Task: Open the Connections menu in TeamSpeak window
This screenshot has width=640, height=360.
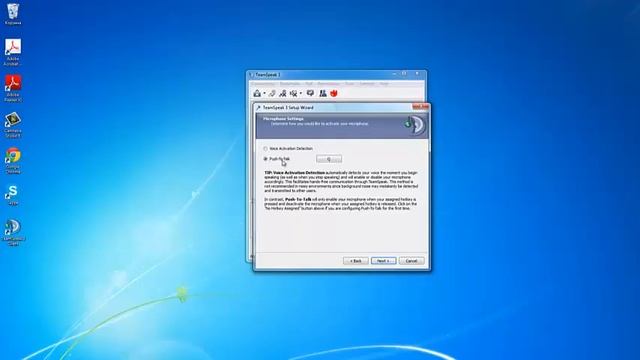Action: pos(263,84)
